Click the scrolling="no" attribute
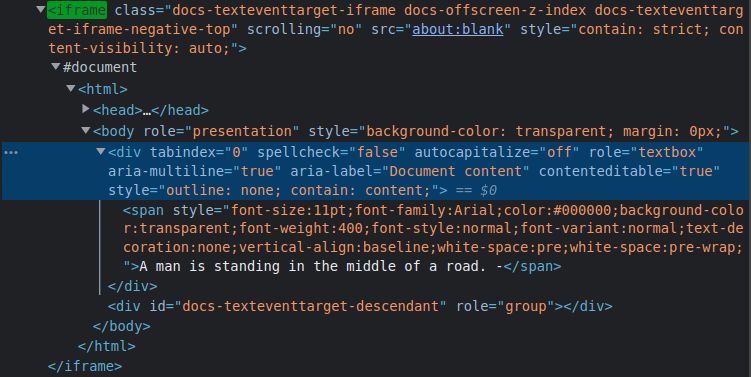The image size is (751, 377). pyautogui.click(x=304, y=29)
